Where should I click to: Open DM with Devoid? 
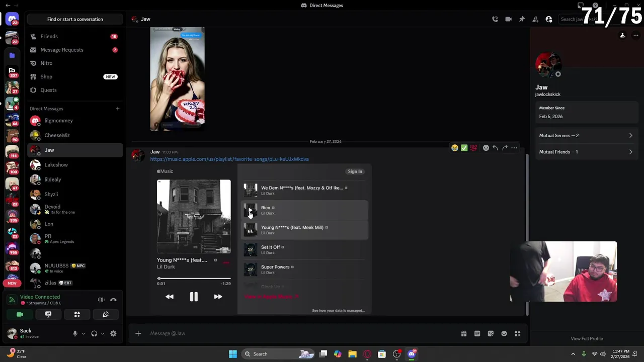point(75,209)
